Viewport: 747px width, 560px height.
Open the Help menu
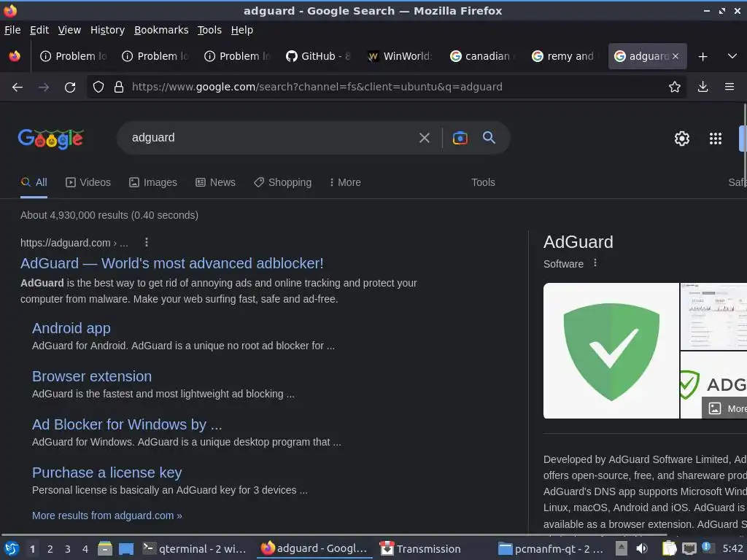pos(242,30)
